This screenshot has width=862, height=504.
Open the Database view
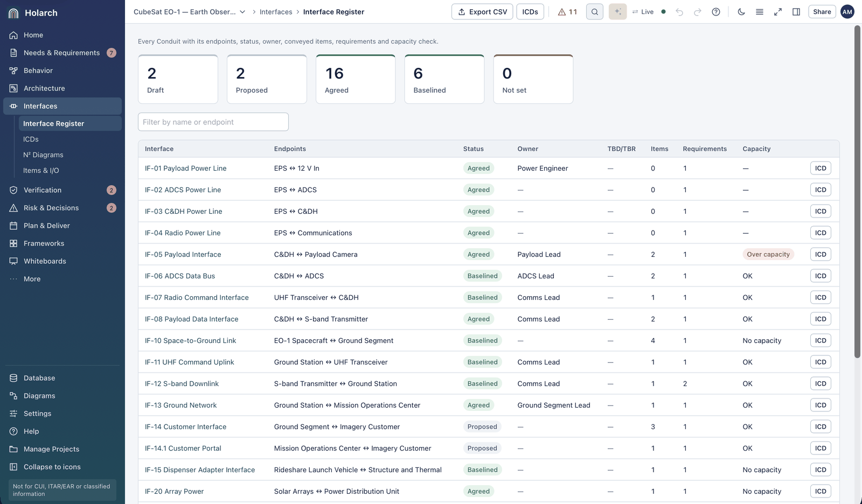62,378
